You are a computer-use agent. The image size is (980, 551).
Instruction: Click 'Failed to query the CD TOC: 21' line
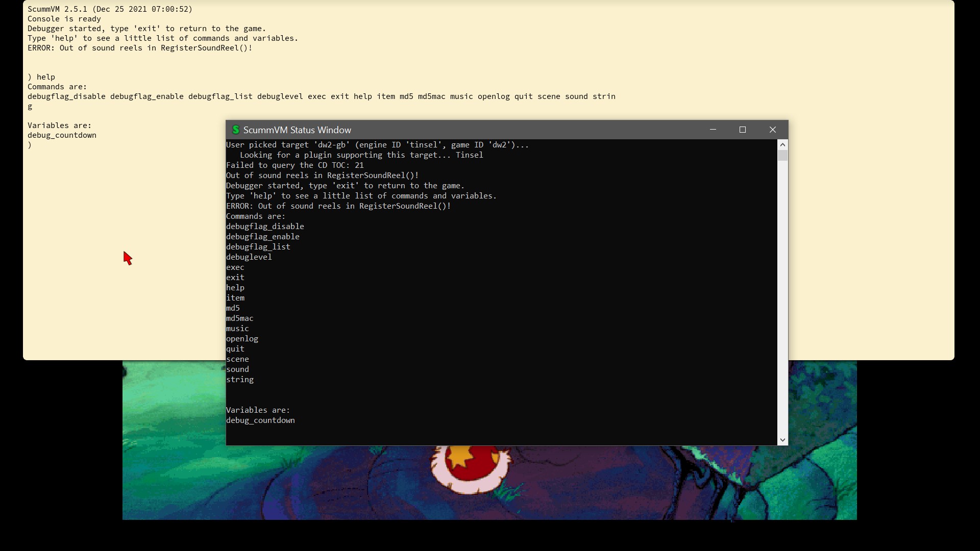[295, 165]
